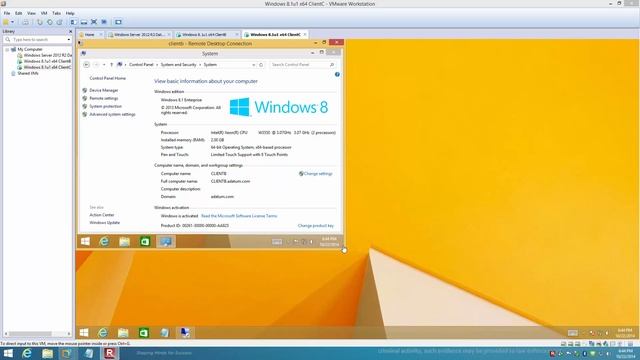The height and width of the screenshot is (360, 640).
Task: Click Control Panel in the breadcrumb path
Action: (141, 64)
